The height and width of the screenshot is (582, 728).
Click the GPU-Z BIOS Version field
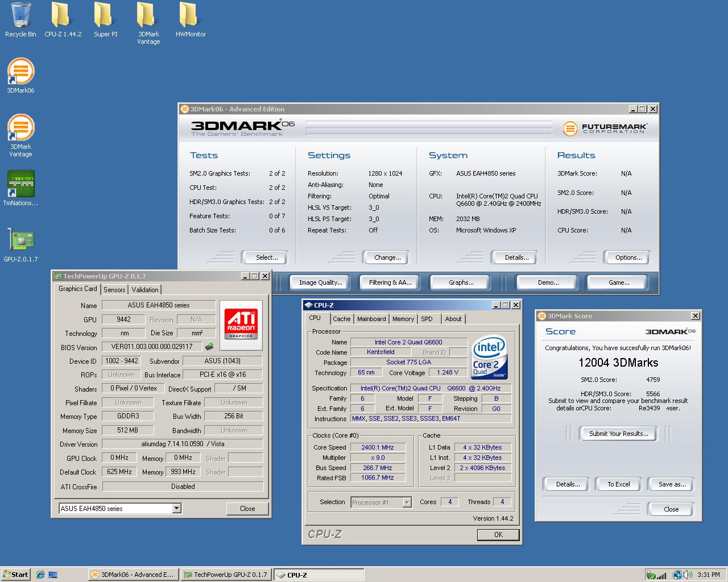click(x=152, y=346)
